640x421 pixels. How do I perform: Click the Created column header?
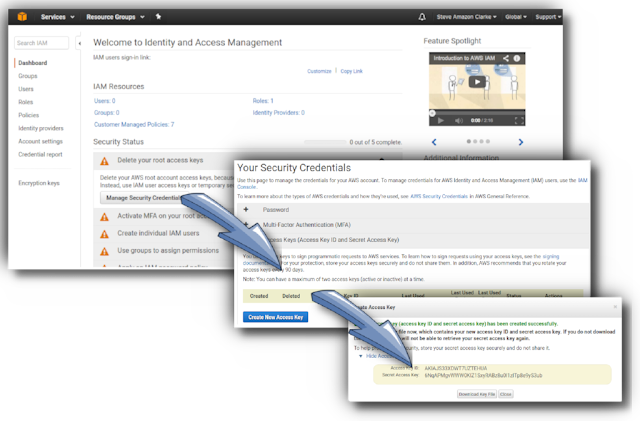(259, 296)
